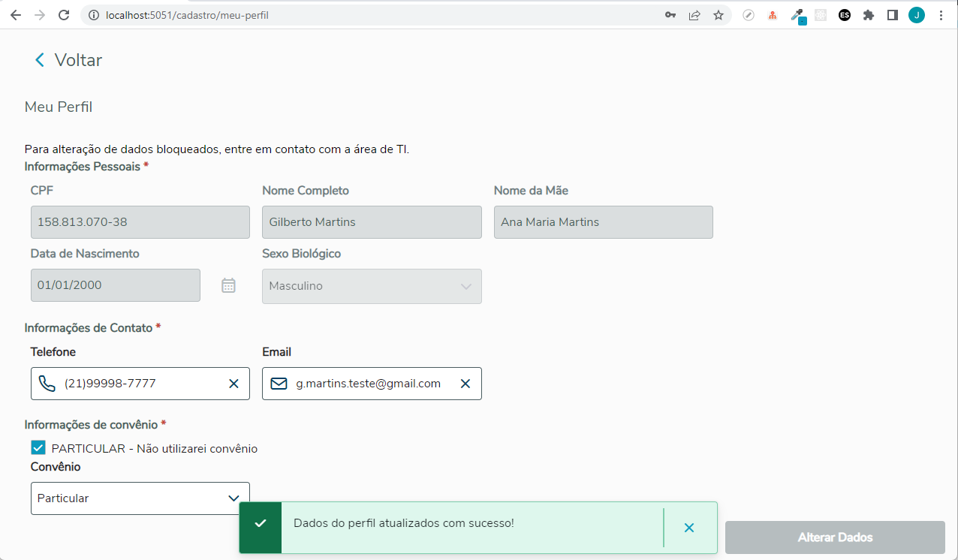Click the share page icon in address bar
This screenshot has width=958, height=560.
[x=694, y=15]
